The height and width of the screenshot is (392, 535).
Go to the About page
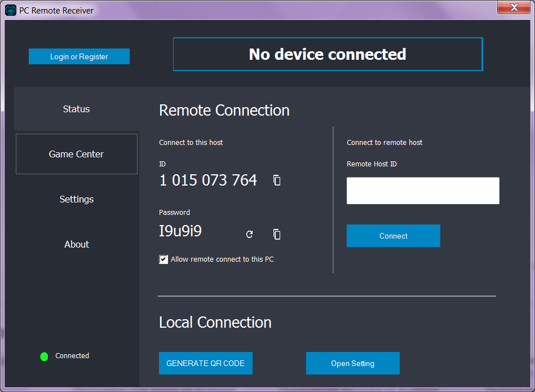tap(77, 244)
